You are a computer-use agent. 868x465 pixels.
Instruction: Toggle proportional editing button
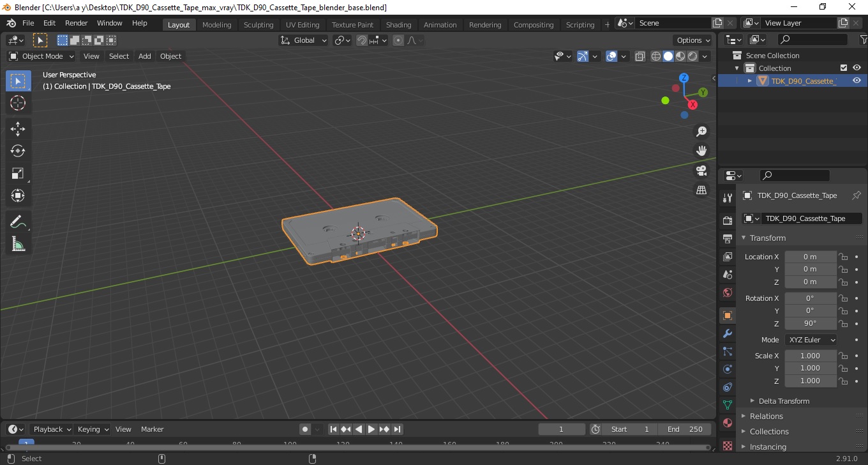coord(398,40)
